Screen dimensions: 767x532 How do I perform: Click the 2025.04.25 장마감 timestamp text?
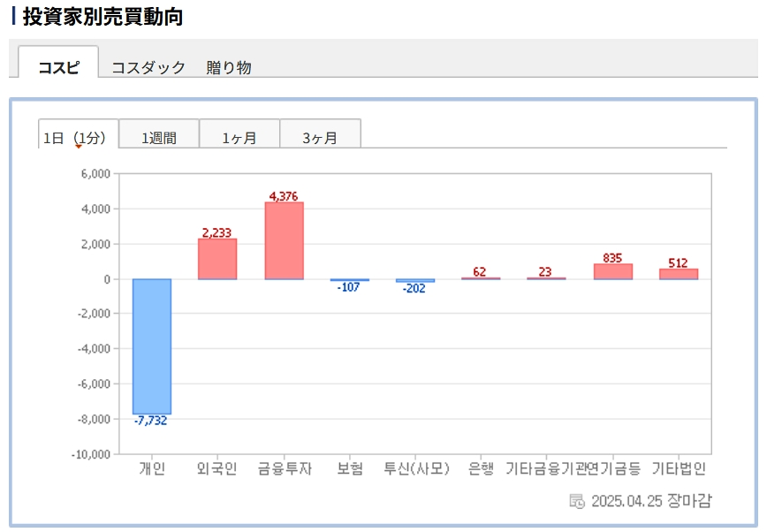coord(650,501)
